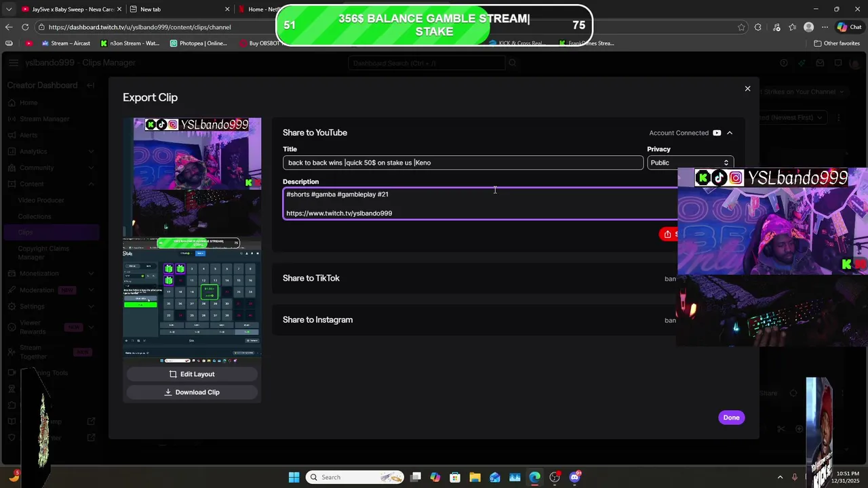Open Copilot from the taskbar
Image resolution: width=868 pixels, height=488 pixels.
[x=435, y=477]
